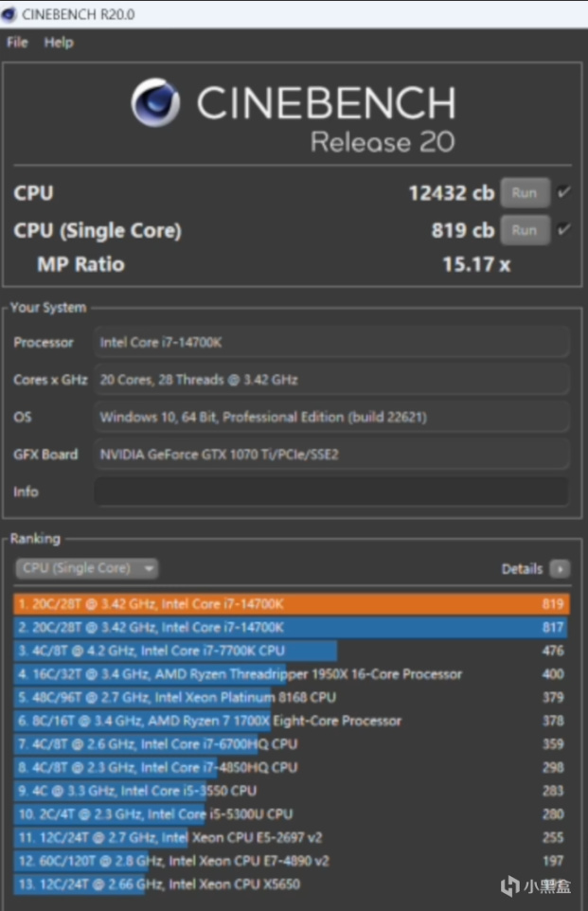Select the Threadripper 1950X ranking entry
Image resolution: width=588 pixels, height=911 pixels.
pos(239,674)
